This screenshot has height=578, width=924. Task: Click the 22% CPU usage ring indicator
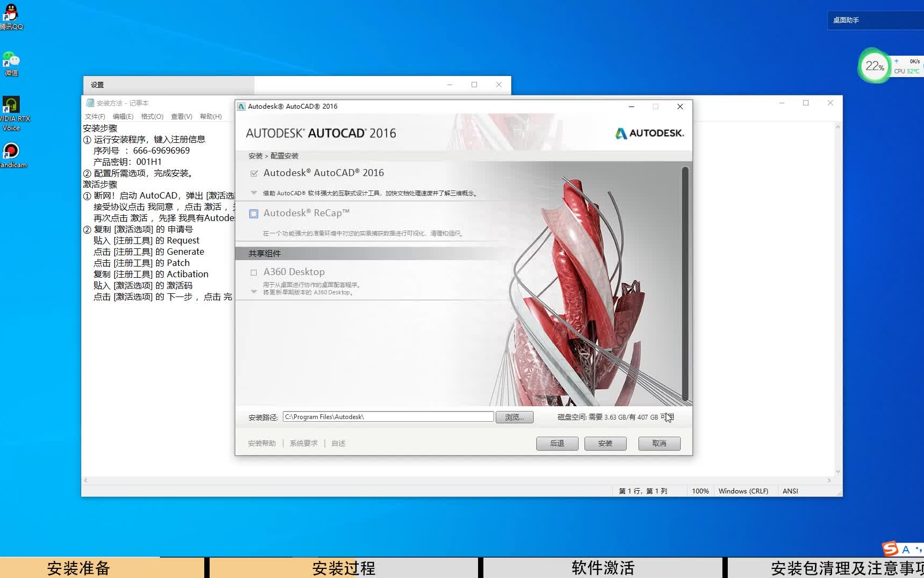click(x=874, y=66)
